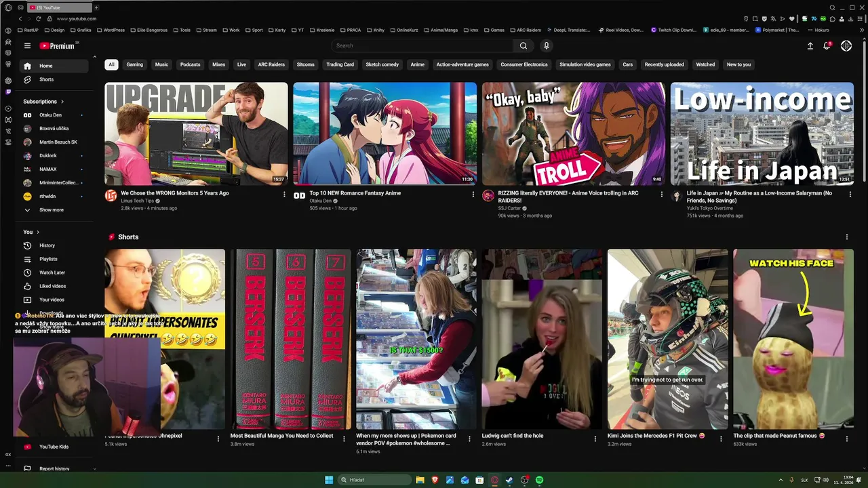This screenshot has height=488, width=868.
Task: Open the Shorts shelf options menu
Action: coord(846,237)
